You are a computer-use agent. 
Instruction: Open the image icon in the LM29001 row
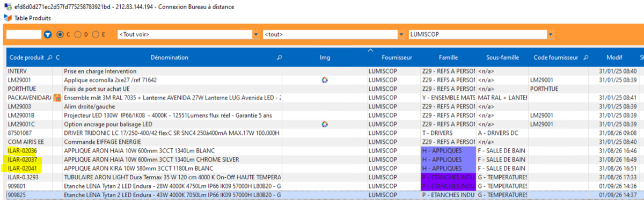point(325,80)
